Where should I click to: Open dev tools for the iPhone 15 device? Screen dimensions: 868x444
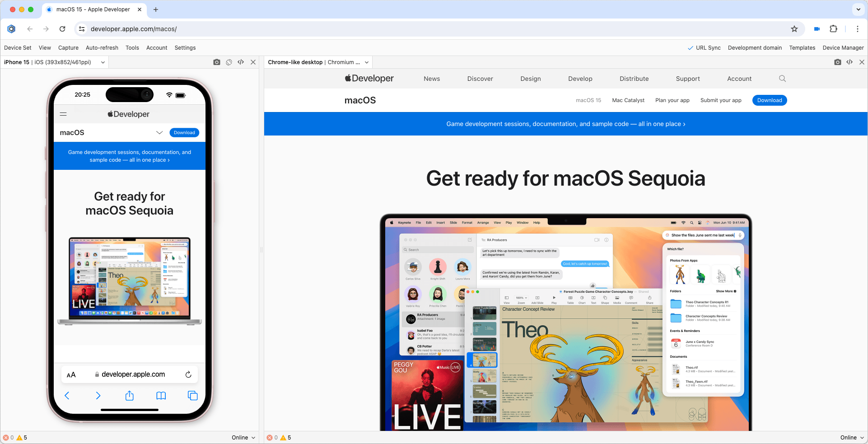(x=240, y=62)
